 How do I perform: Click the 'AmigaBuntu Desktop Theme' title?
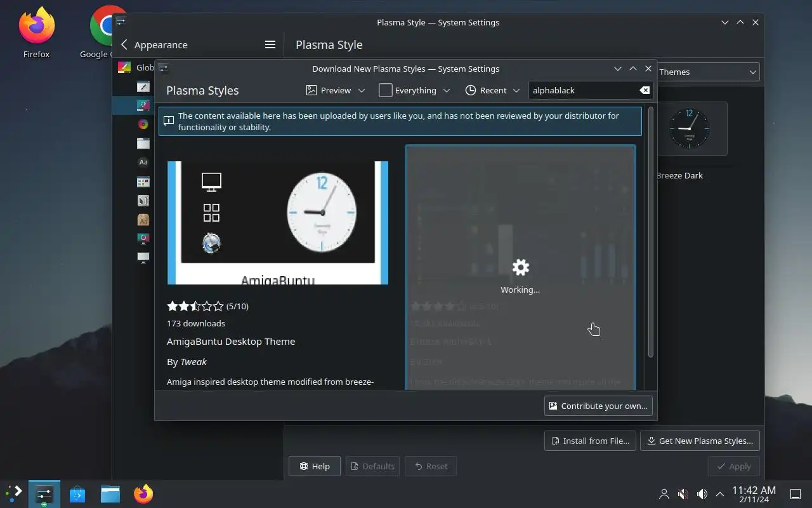tap(231, 341)
